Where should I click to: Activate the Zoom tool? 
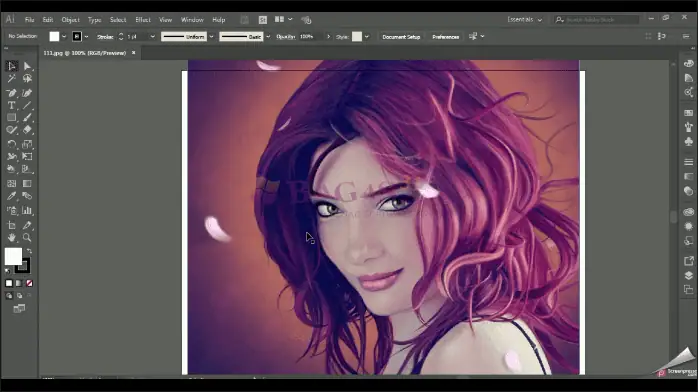pyautogui.click(x=27, y=238)
